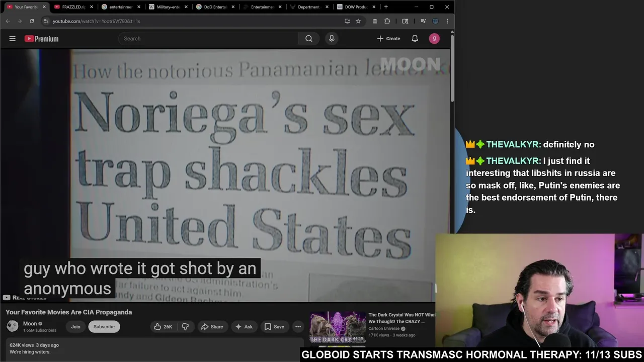This screenshot has width=644, height=362.
Task: Open more actions three-dot menu below video
Action: pyautogui.click(x=298, y=327)
